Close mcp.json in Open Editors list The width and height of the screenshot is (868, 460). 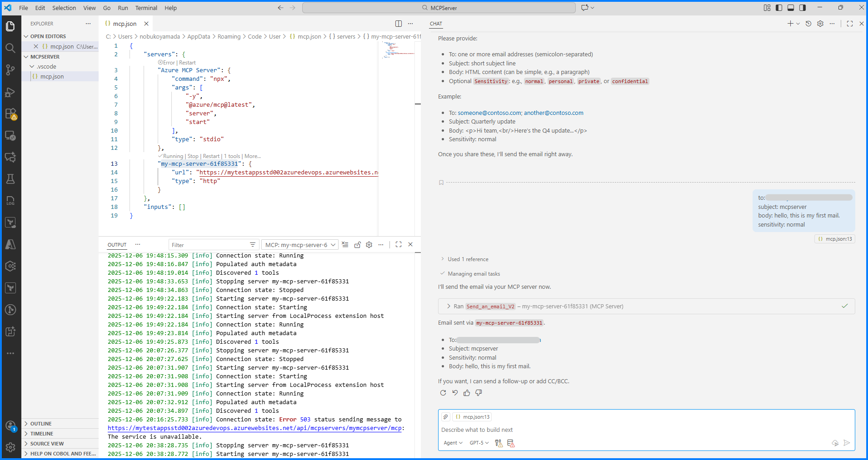click(x=36, y=46)
